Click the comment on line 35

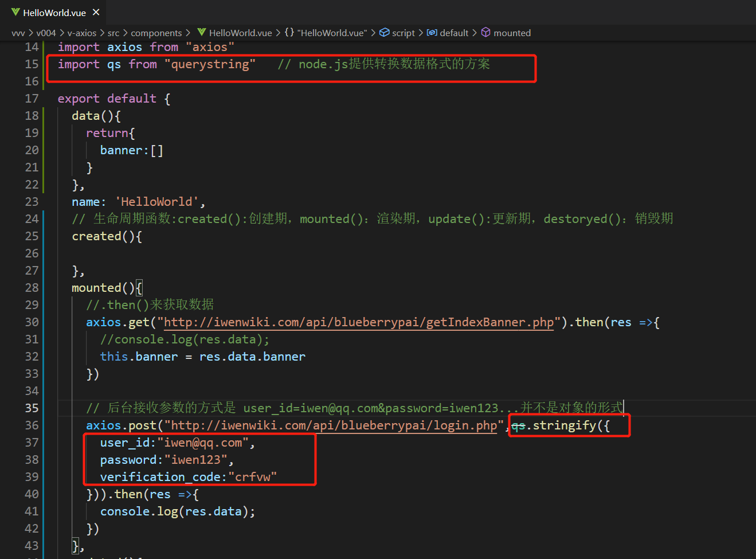[x=354, y=408]
